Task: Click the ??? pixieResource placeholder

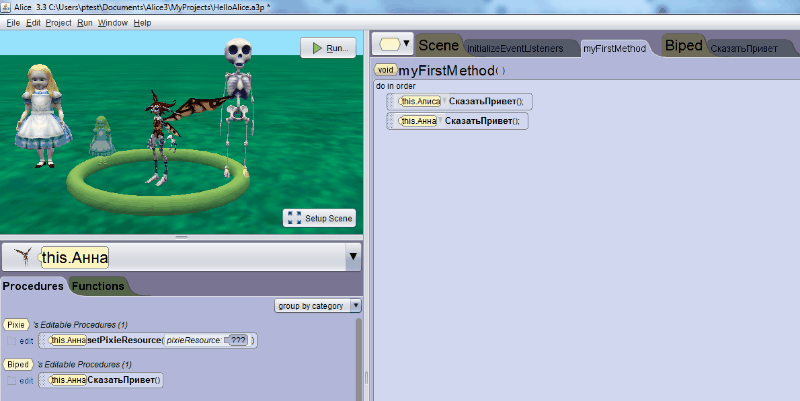Action: (238, 340)
